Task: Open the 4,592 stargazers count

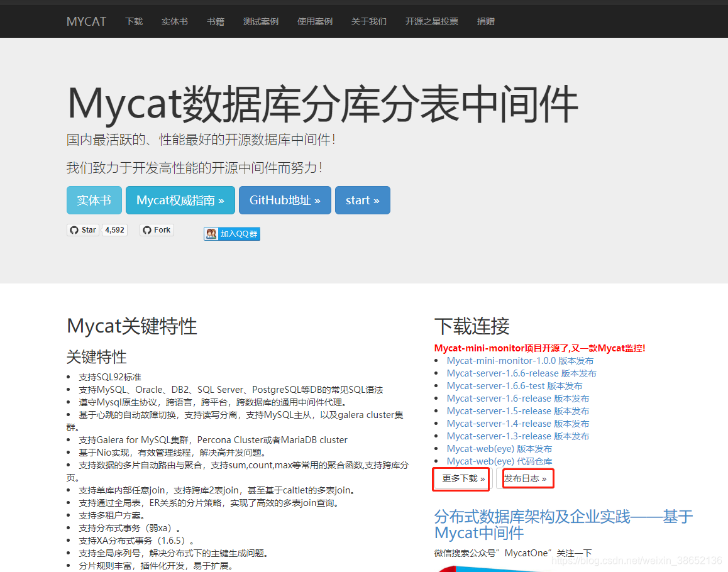Action: click(114, 230)
